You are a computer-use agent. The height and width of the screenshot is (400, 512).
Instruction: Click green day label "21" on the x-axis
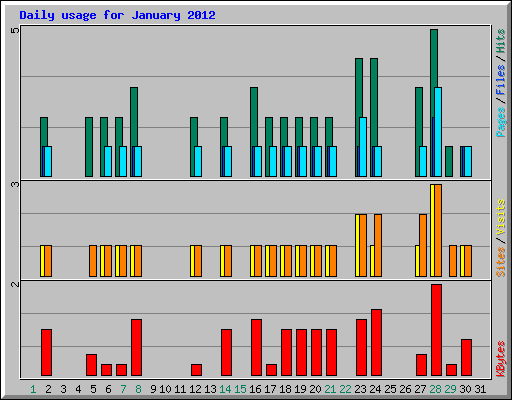tap(330, 389)
